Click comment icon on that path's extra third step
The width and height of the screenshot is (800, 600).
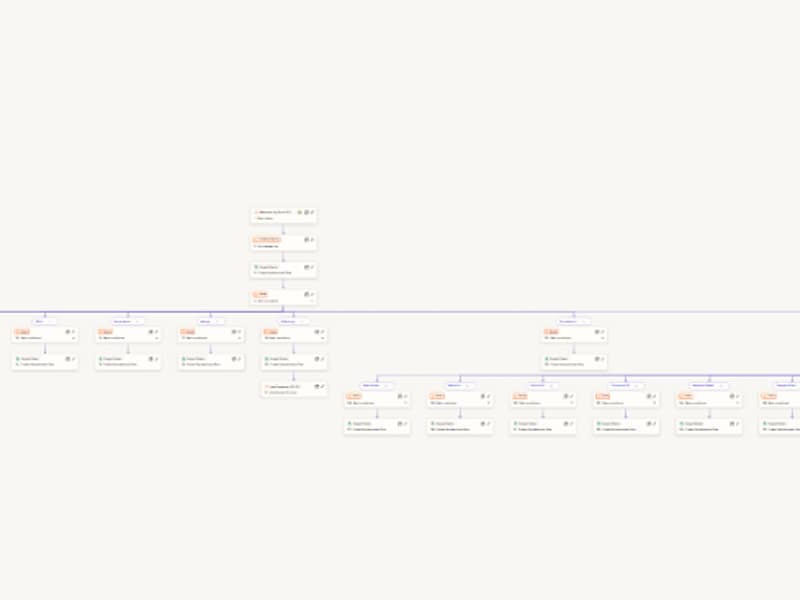[317, 387]
